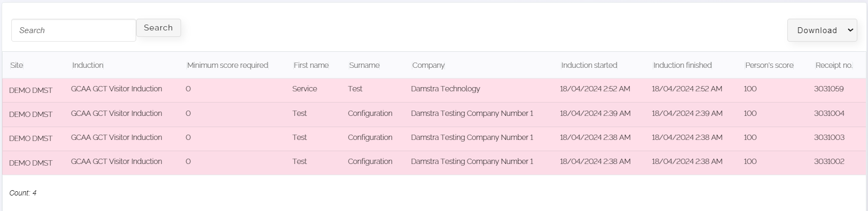This screenshot has width=868, height=211.
Task: Click the Count: 4 label
Action: (x=23, y=193)
